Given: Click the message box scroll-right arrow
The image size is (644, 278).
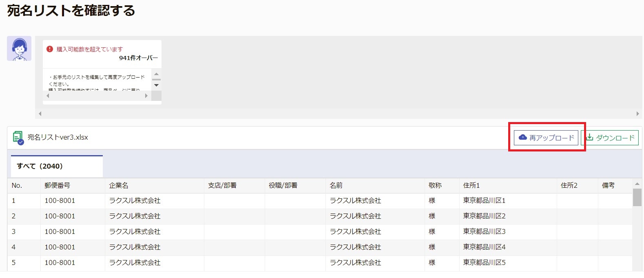Looking at the screenshot, I should pos(146,96).
